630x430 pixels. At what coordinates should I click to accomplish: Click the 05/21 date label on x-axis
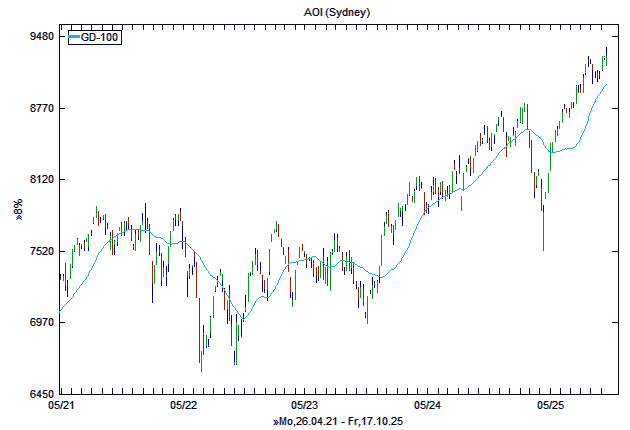pos(61,406)
